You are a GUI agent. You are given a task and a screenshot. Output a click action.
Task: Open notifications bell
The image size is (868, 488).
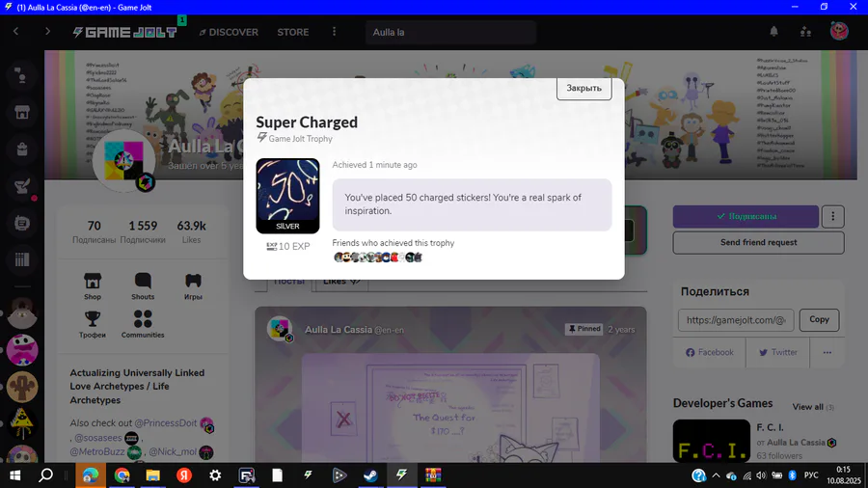pos(773,32)
